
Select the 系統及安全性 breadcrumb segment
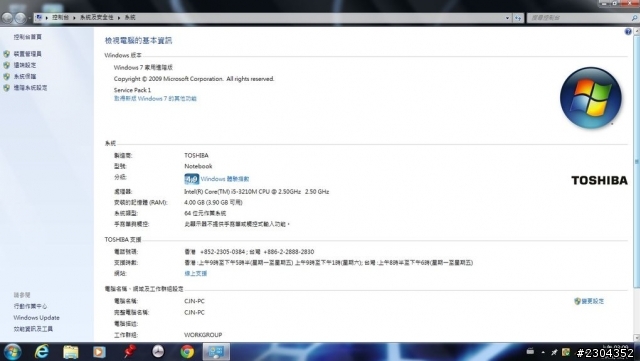[x=97, y=18]
